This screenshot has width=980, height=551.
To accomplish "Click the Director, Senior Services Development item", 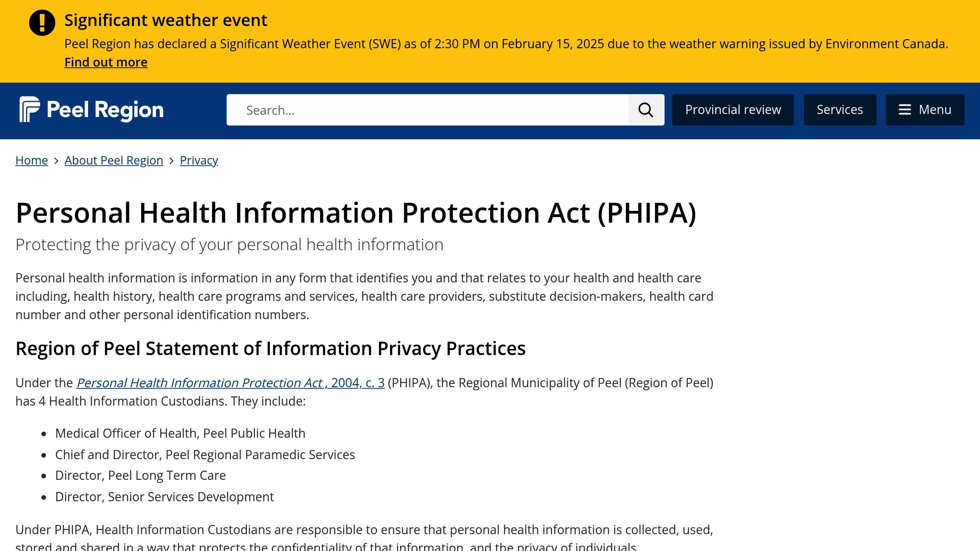I will (164, 497).
